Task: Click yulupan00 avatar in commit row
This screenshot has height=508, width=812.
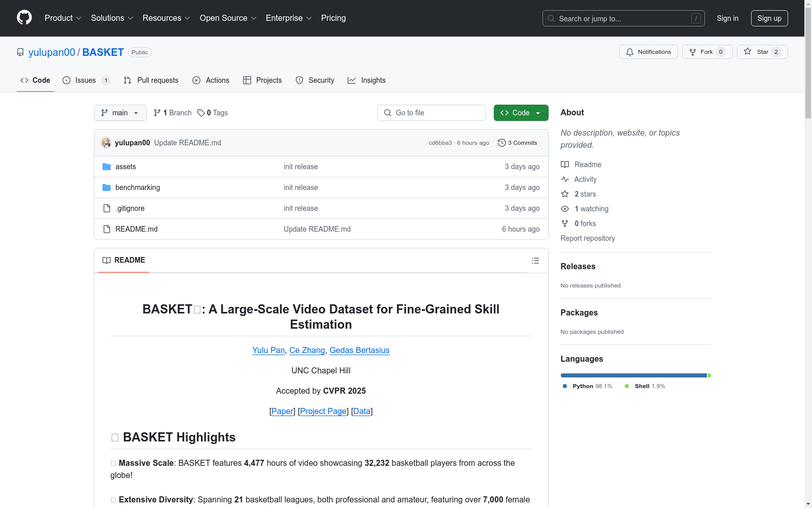Action: point(106,143)
